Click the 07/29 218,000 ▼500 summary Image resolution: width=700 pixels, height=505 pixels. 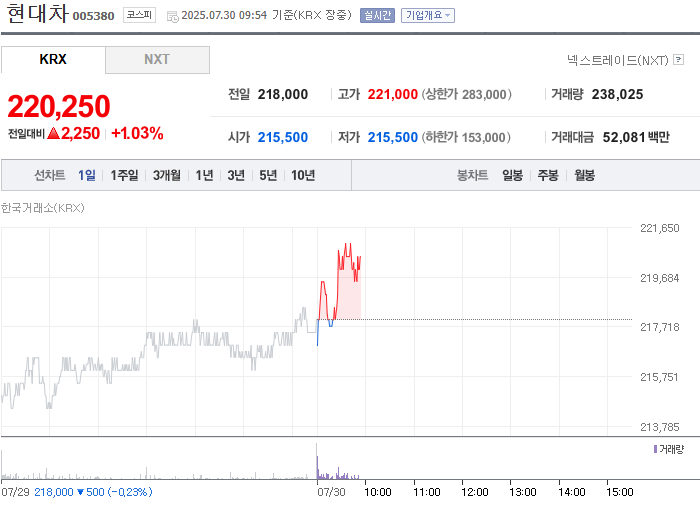click(77, 492)
